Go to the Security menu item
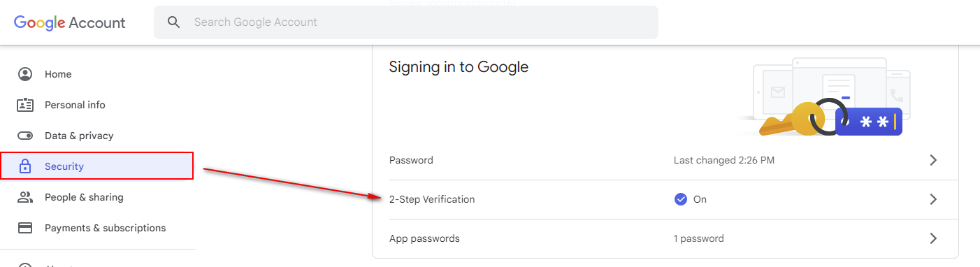Image resolution: width=980 pixels, height=267 pixels. (96, 166)
